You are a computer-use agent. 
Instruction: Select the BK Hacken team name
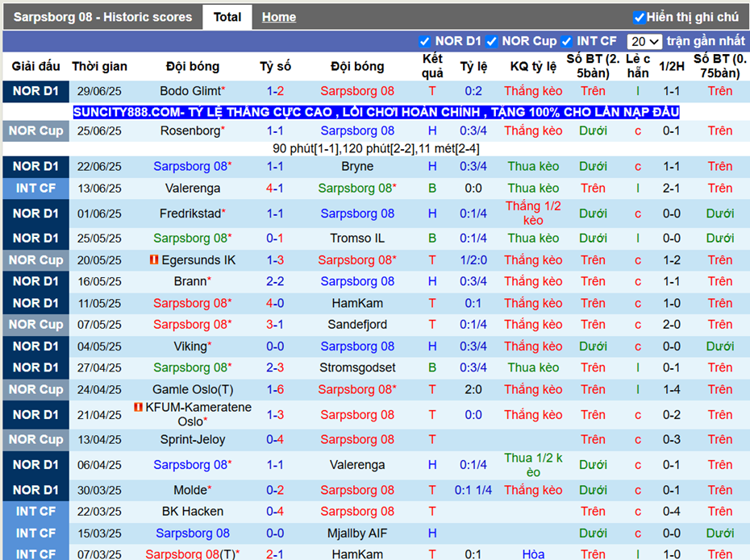pyautogui.click(x=193, y=512)
